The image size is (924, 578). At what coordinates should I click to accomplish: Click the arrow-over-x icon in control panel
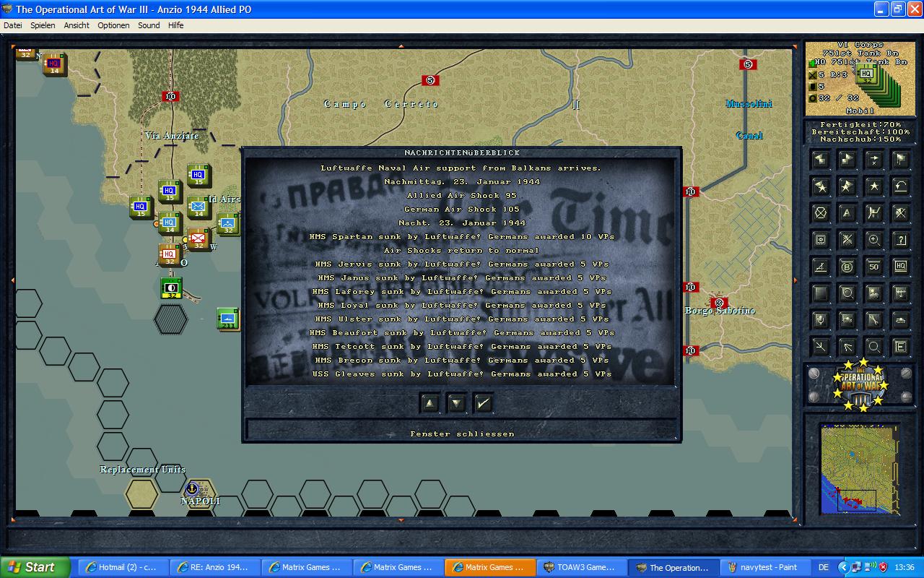(x=873, y=160)
